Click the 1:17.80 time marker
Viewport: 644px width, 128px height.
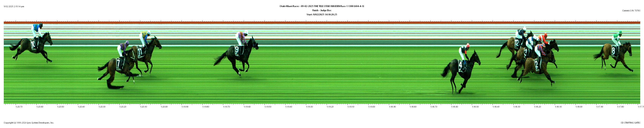pyautogui.click(x=620, y=107)
